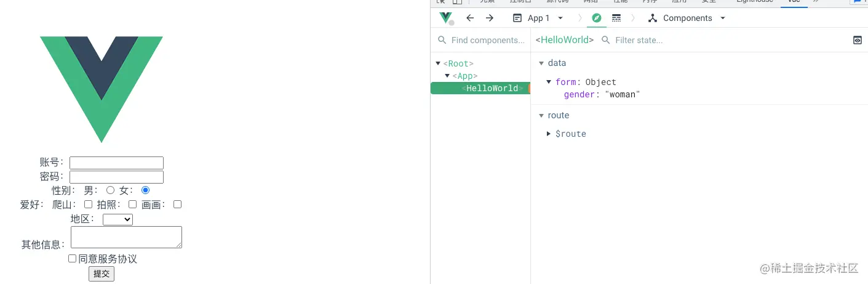Select the Root component in tree
Image resolution: width=868 pixels, height=284 pixels.
click(x=458, y=63)
